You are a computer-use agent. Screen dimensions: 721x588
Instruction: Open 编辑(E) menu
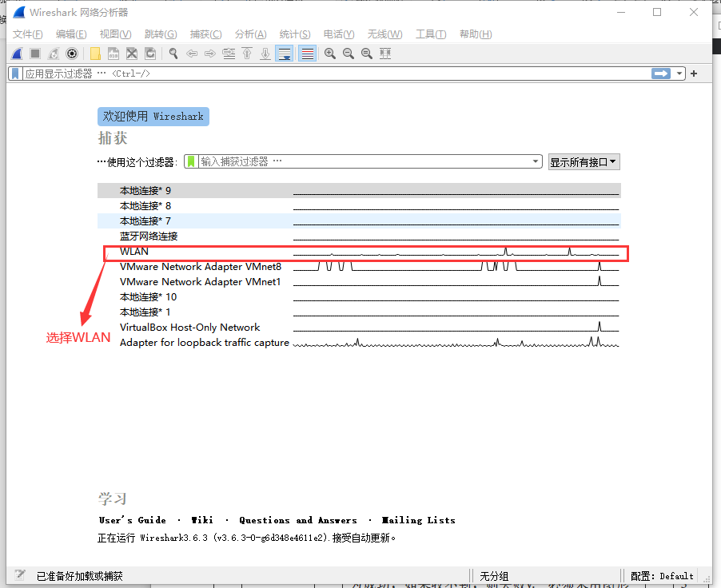pos(71,34)
